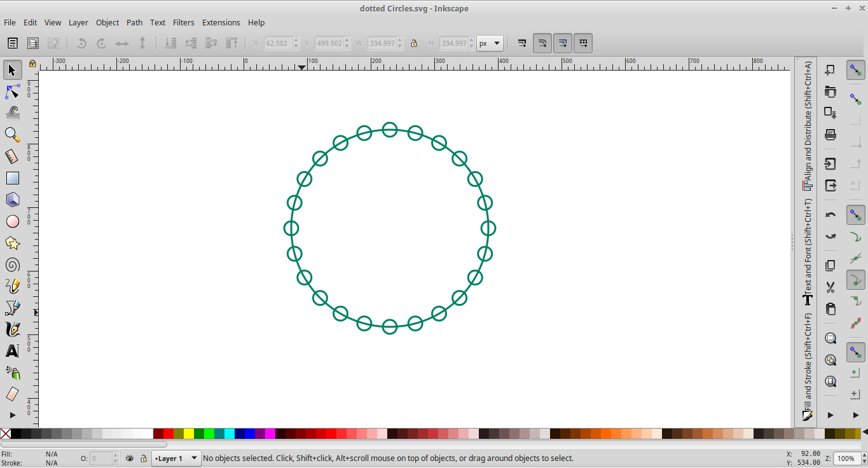This screenshot has height=468, width=868.
Task: Open the Extensions menu
Action: coord(221,22)
